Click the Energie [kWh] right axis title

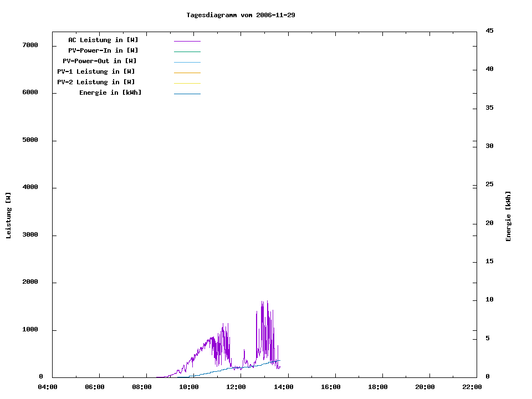click(x=509, y=216)
